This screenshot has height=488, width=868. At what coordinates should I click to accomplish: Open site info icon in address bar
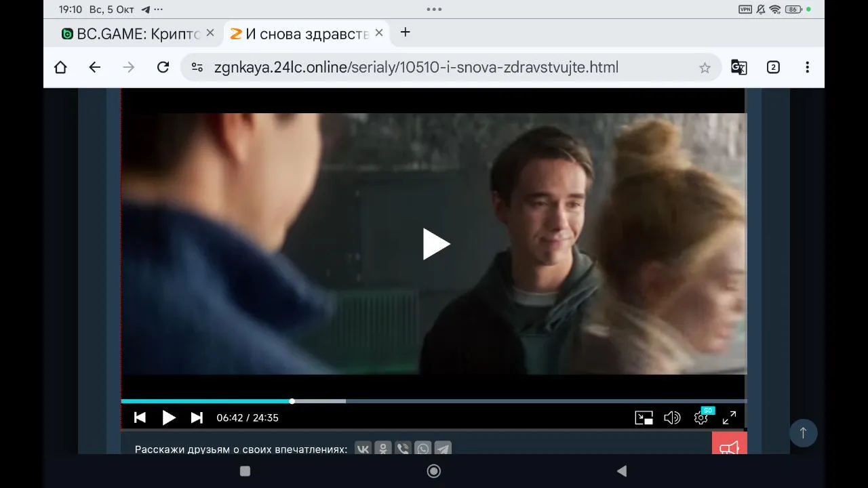point(197,67)
